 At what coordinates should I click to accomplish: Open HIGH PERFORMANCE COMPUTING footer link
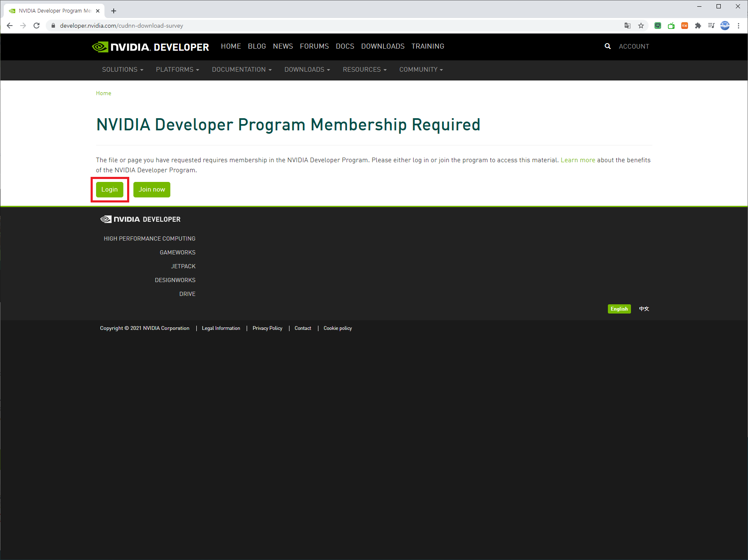pos(150,239)
